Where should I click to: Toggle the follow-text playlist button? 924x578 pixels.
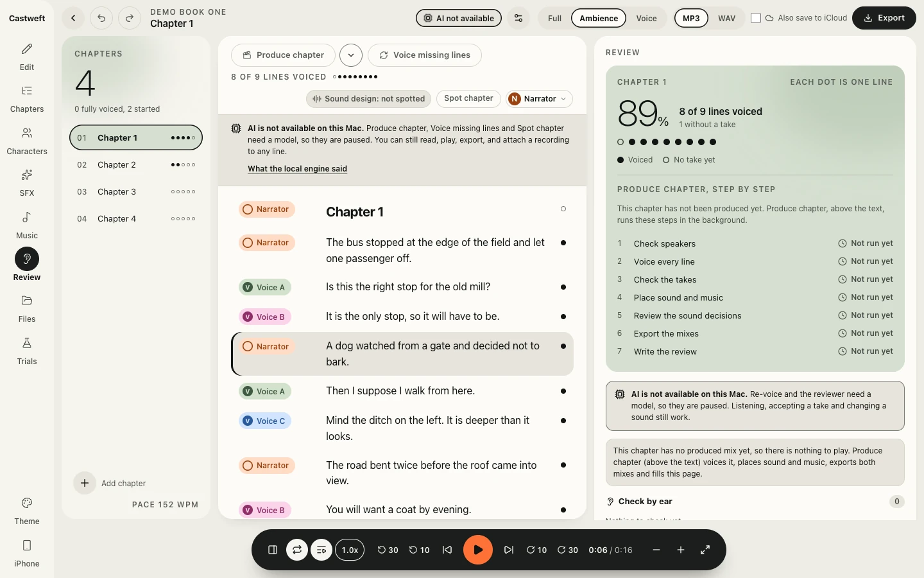[321, 550]
